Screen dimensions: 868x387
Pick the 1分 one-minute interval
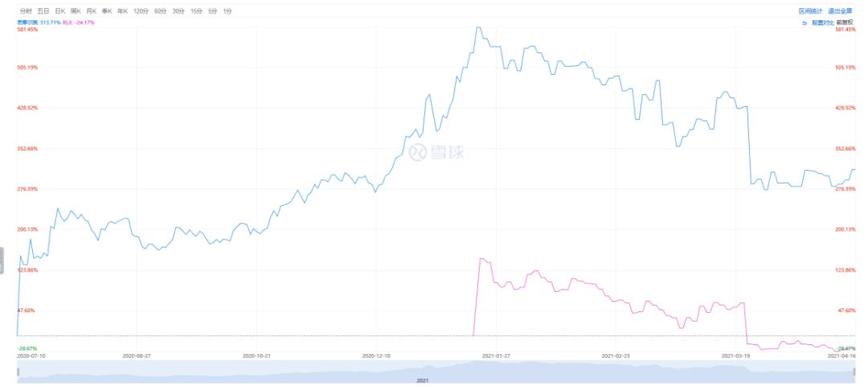pos(227,11)
